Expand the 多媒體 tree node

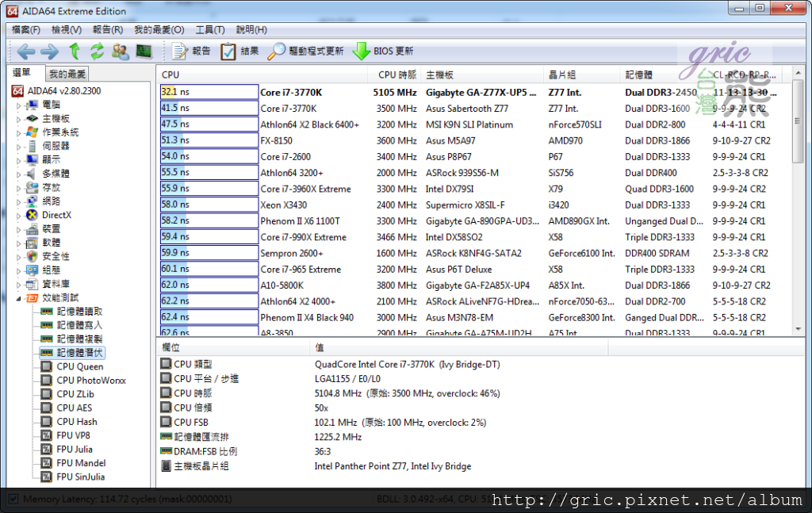(x=19, y=174)
